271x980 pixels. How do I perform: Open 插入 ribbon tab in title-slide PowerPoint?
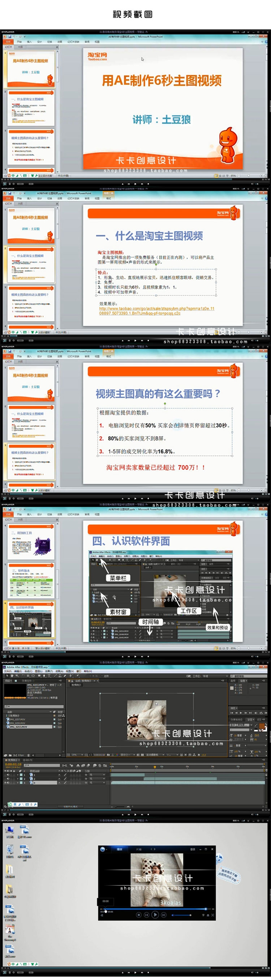29,42
